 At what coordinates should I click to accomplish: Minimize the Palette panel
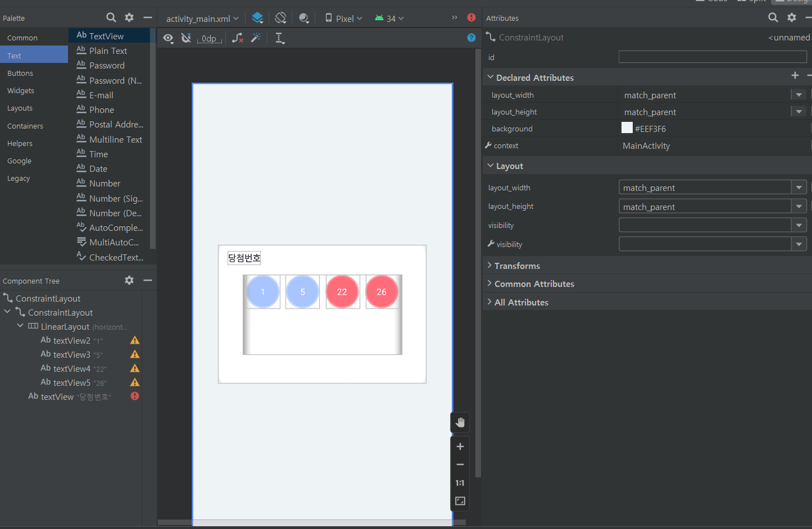pyautogui.click(x=147, y=18)
